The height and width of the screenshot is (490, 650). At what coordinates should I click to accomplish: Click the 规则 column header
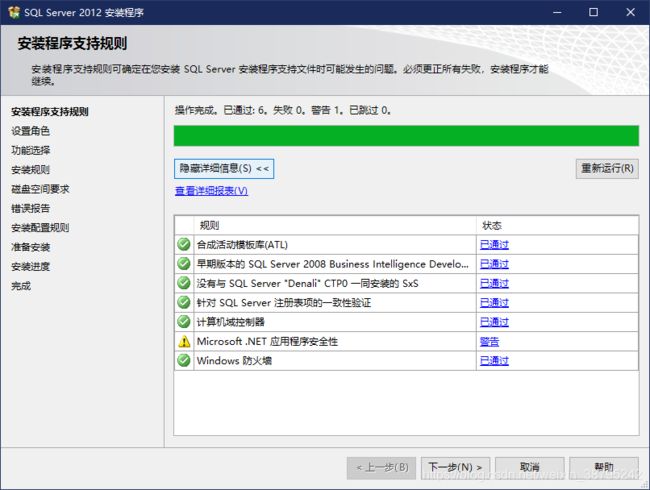point(335,225)
